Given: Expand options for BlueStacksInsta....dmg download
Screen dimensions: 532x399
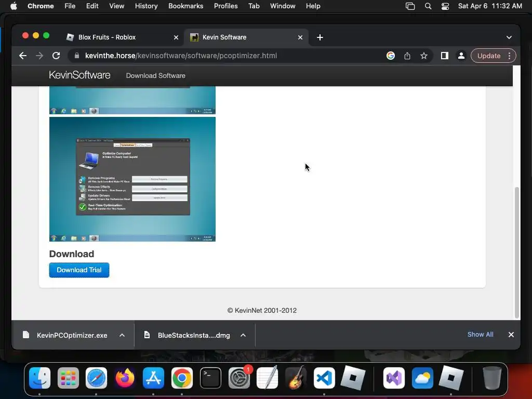Looking at the screenshot, I should [x=243, y=335].
